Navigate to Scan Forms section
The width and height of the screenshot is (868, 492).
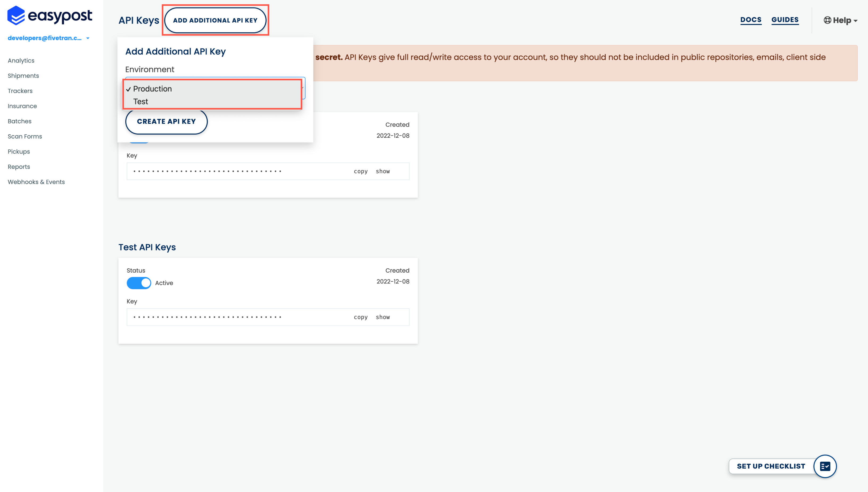tap(24, 136)
